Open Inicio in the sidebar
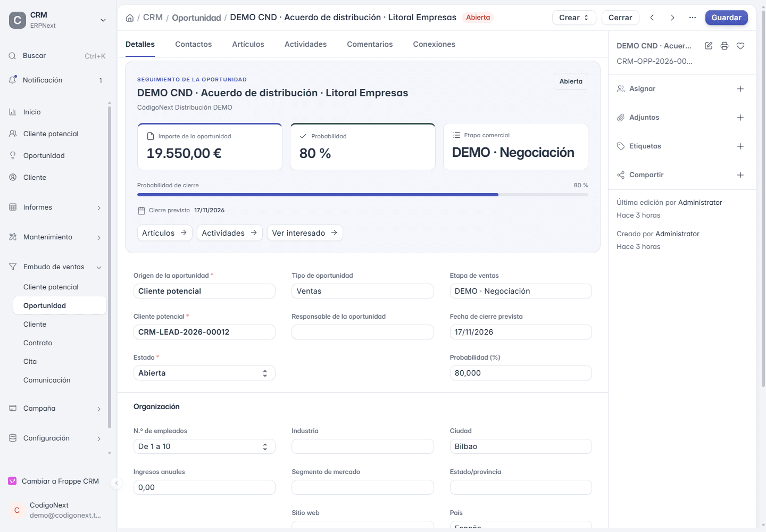The width and height of the screenshot is (766, 532). click(57, 112)
